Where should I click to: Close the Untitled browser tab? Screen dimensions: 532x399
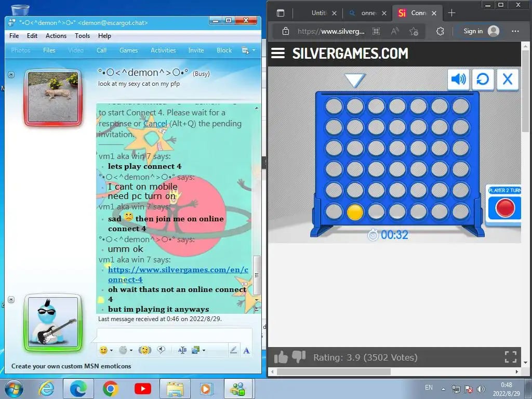click(x=334, y=13)
